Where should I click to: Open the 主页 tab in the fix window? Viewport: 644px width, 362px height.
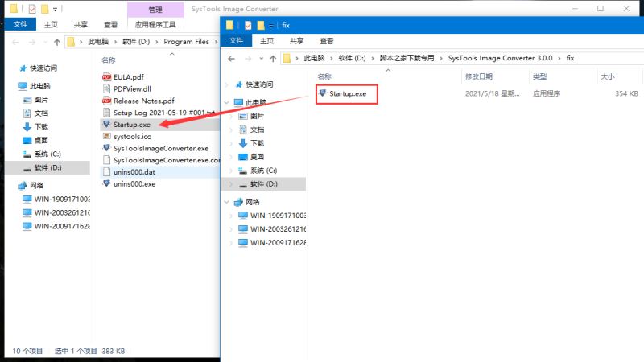pos(266,41)
